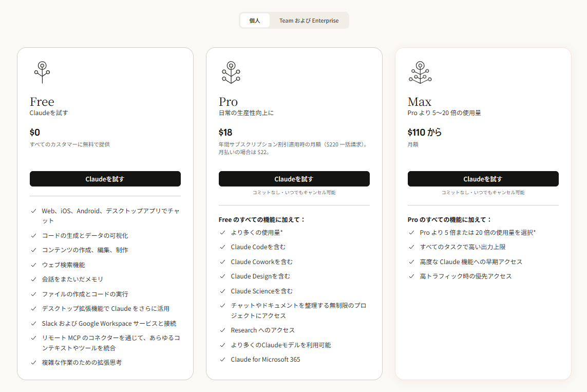Click the 月額 label under Max price

coord(413,144)
